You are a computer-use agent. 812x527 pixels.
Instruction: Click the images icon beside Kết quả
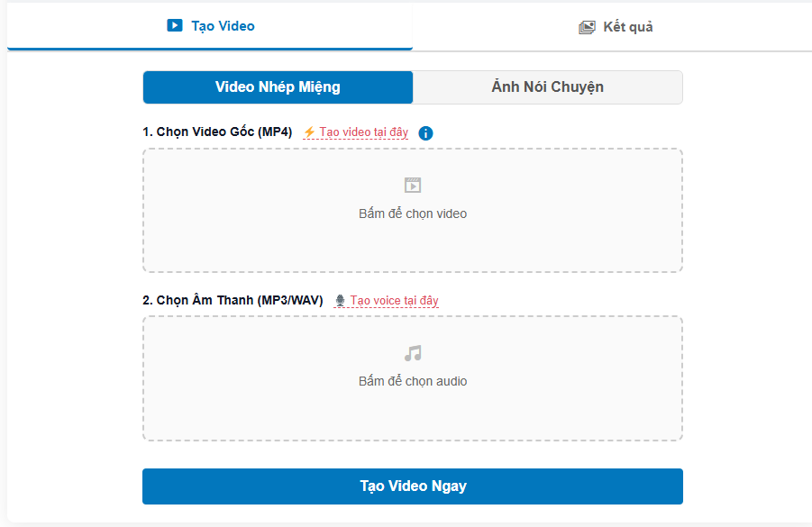pyautogui.click(x=587, y=27)
